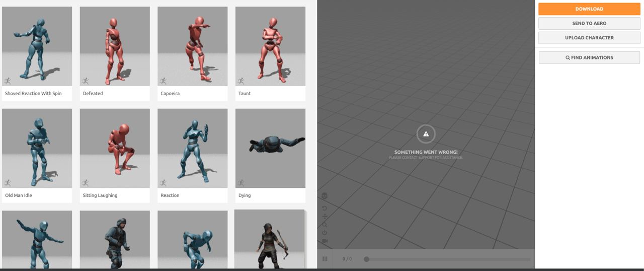The image size is (644, 271).
Task: Click the running man icon on Reaction card
Action: tap(163, 182)
